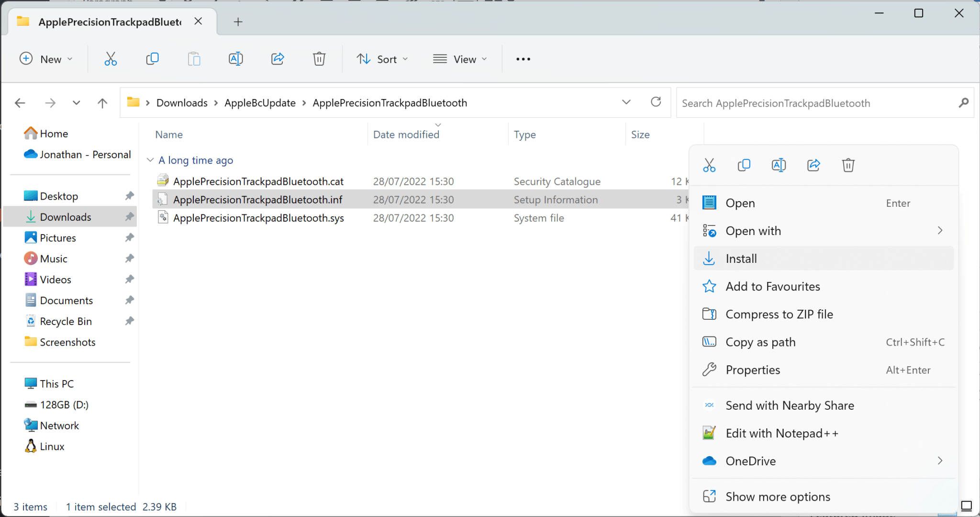
Task: Expand the Open with submenu
Action: tap(939, 230)
